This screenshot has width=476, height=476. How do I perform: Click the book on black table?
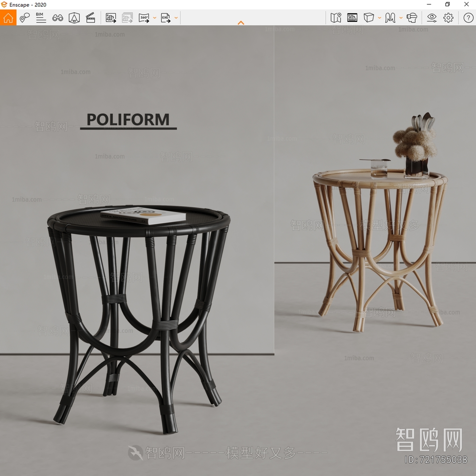pos(143,216)
